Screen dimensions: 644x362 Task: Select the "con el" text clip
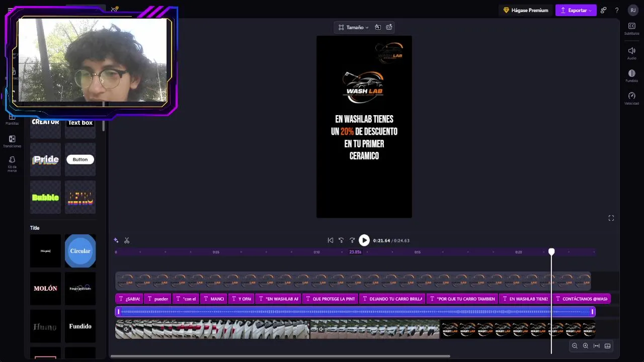186,299
